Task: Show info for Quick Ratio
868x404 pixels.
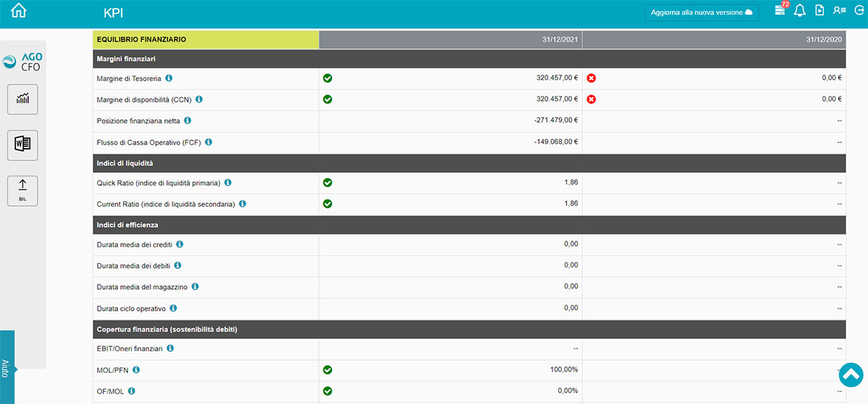Action: (227, 183)
